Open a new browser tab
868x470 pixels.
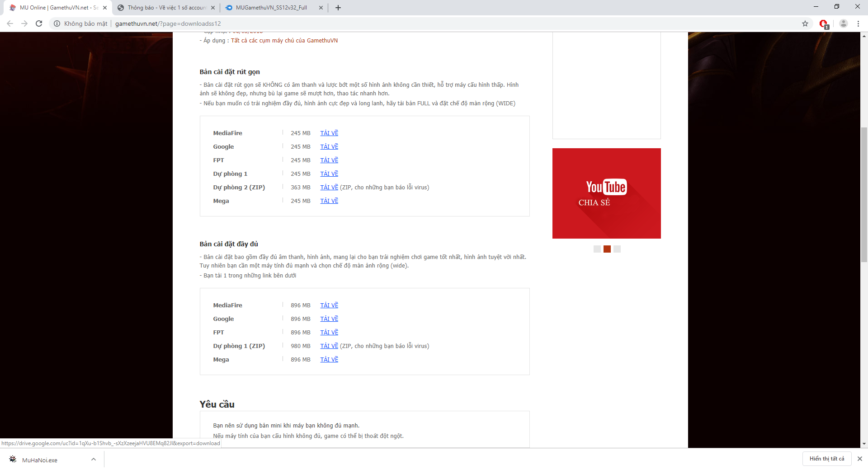point(338,8)
